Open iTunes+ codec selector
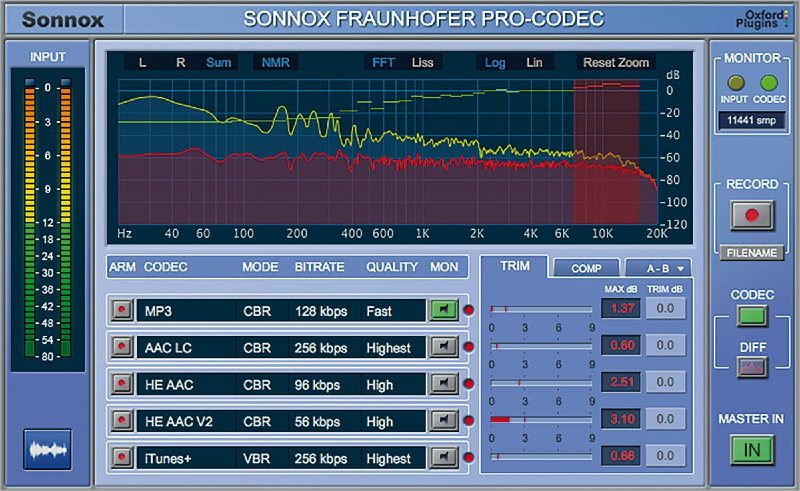Screen dimensions: 800x491 point(186,458)
